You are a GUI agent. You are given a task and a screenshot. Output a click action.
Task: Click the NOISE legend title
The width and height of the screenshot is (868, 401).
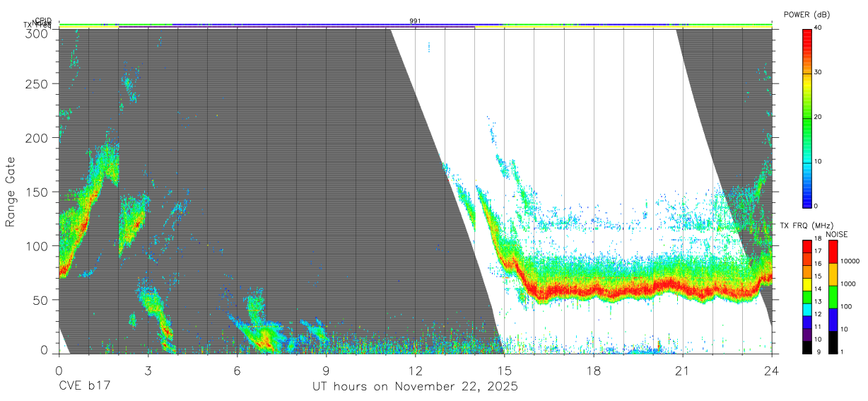coord(838,233)
